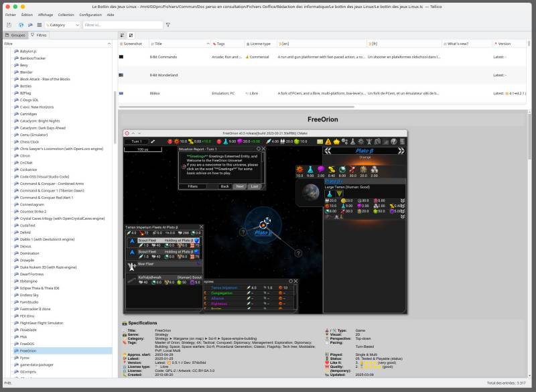This screenshot has width=536, height=392.
Task: Open the Édition menu
Action: pos(27,15)
